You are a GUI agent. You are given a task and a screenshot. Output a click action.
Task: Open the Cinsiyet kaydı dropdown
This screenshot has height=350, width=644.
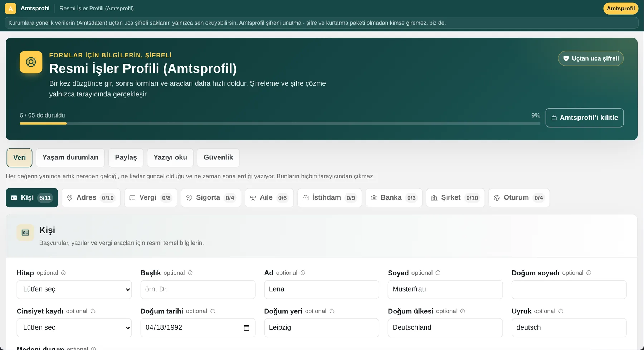(x=74, y=328)
